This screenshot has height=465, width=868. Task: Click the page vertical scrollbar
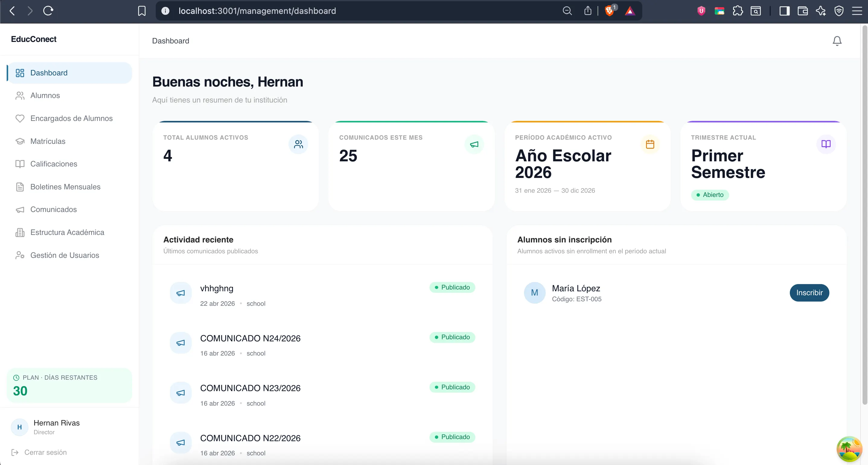pyautogui.click(x=864, y=216)
